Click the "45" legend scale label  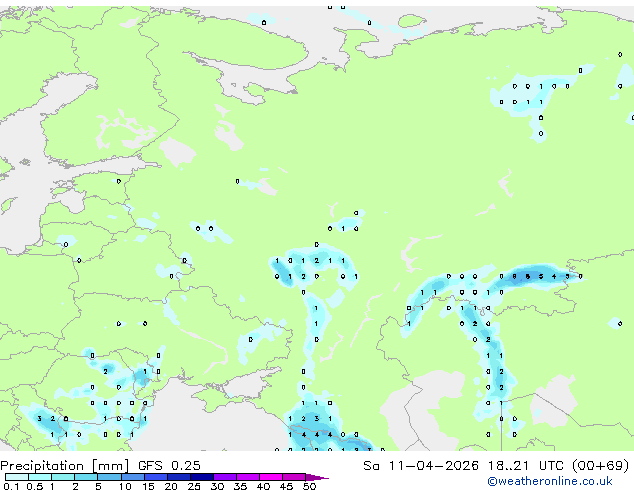tap(286, 486)
